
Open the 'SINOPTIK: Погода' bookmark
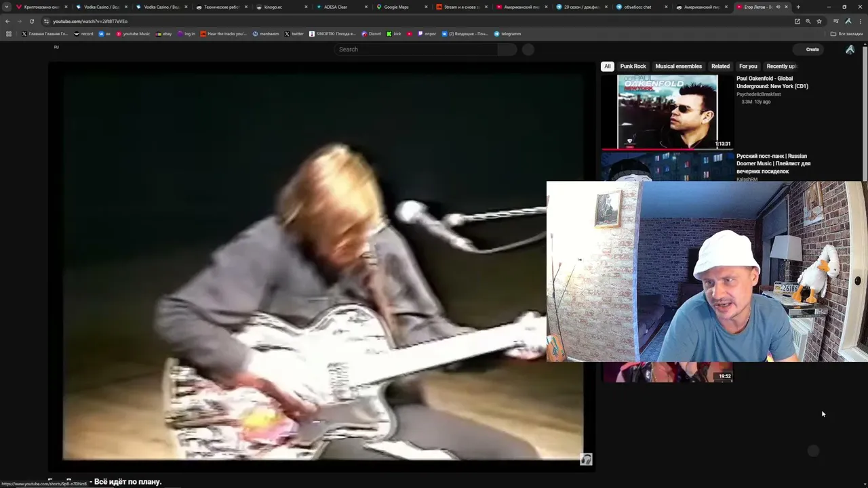332,33
